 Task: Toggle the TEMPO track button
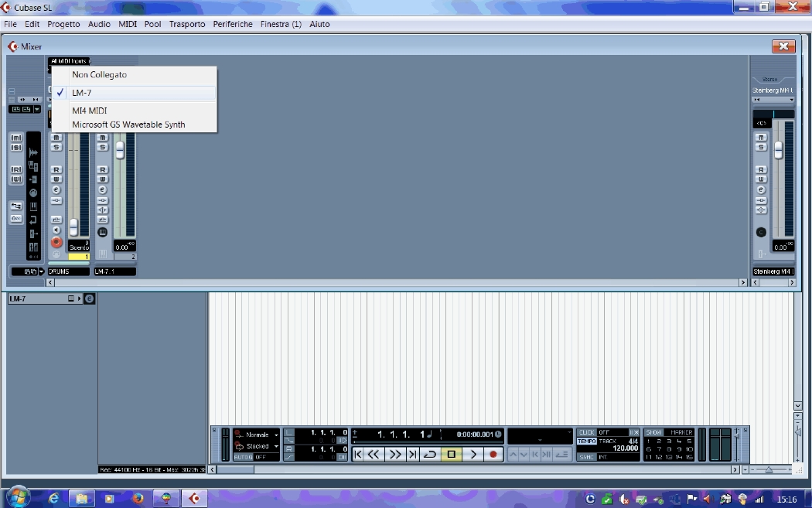pyautogui.click(x=587, y=442)
